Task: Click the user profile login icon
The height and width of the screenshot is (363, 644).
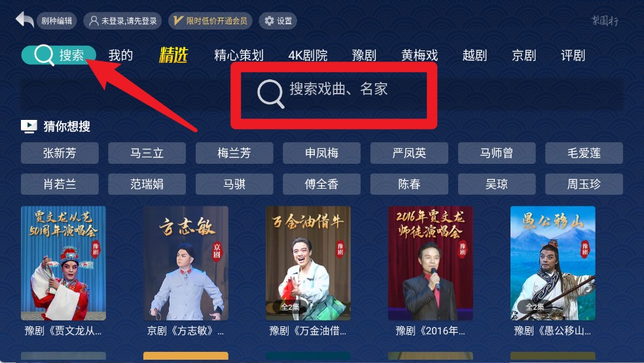Action: tap(94, 20)
